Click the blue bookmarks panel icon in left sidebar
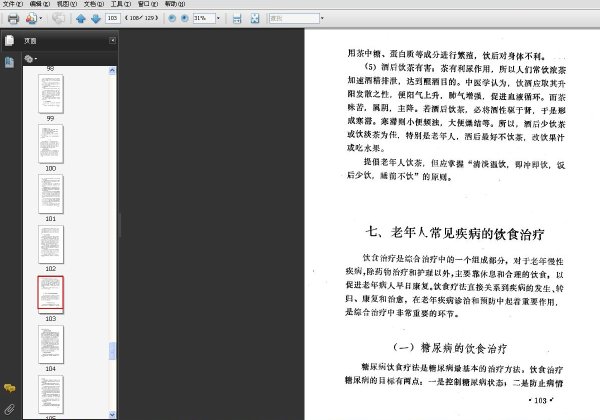The width and height of the screenshot is (600, 420). pos(9,62)
